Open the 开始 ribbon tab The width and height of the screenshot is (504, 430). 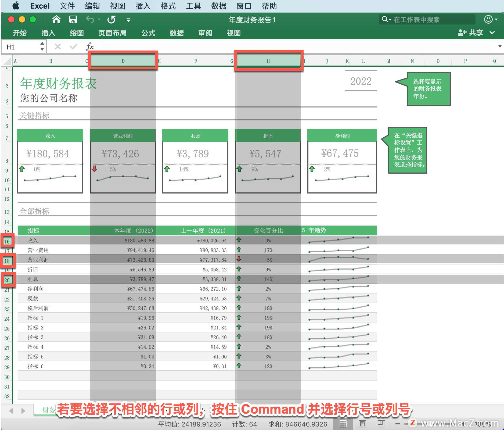pos(20,33)
